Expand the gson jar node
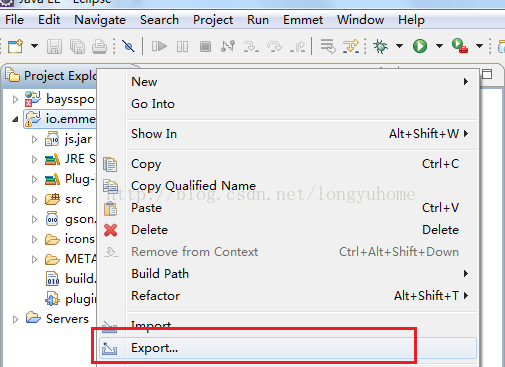505x367 pixels. click(34, 219)
